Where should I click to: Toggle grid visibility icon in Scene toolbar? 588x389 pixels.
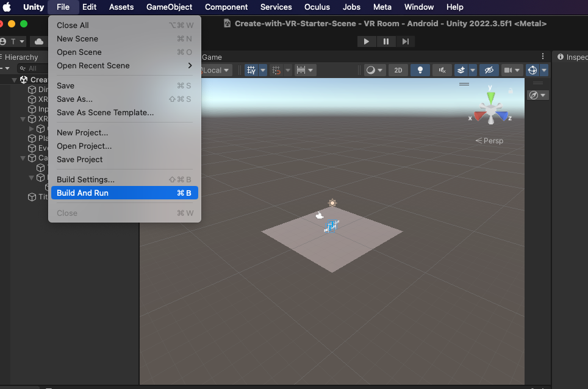click(251, 70)
